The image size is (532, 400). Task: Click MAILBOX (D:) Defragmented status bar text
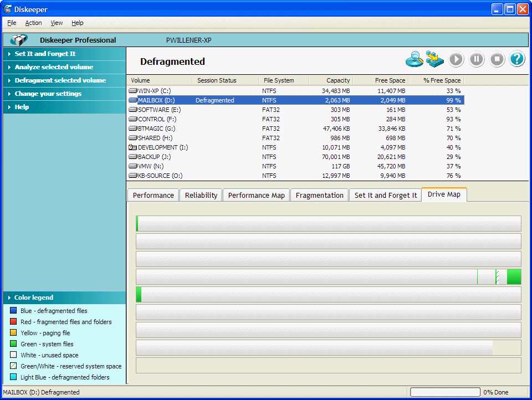tap(42, 392)
